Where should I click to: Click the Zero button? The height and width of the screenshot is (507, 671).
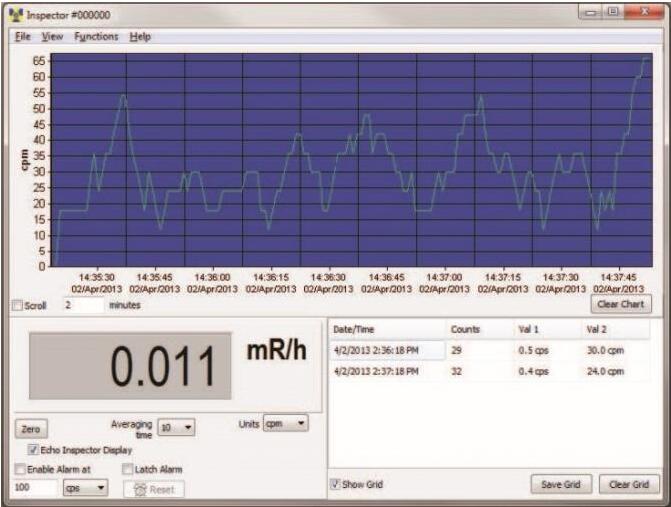(31, 428)
